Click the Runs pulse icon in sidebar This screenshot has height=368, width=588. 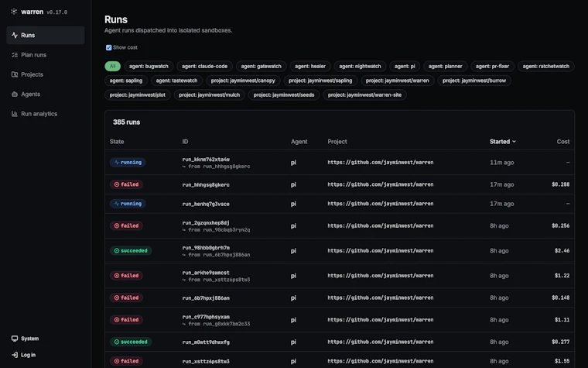15,36
